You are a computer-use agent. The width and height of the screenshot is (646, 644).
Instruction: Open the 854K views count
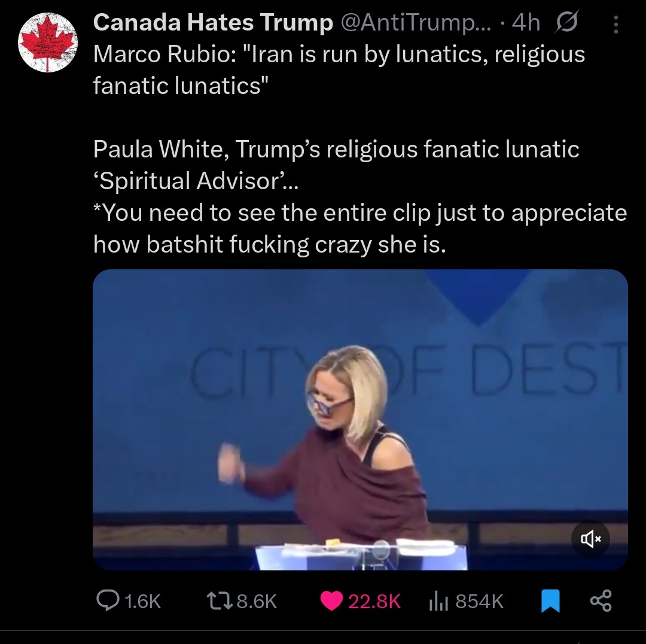pyautogui.click(x=479, y=601)
